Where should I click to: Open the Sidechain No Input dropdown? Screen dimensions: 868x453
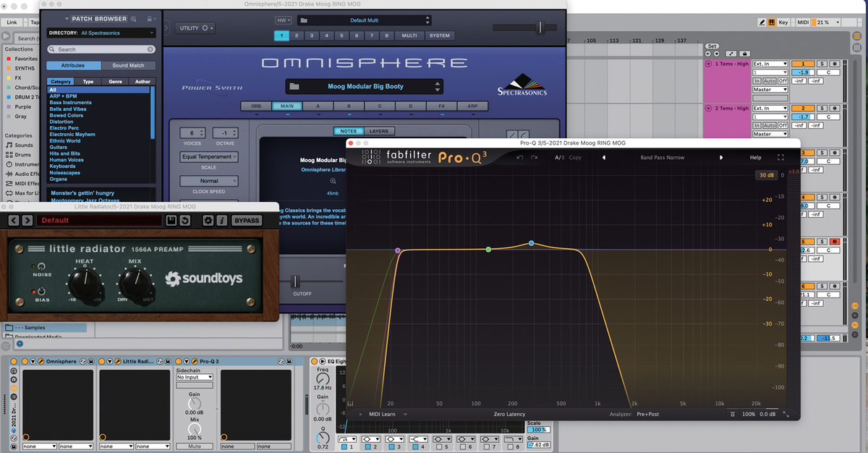tap(195, 377)
